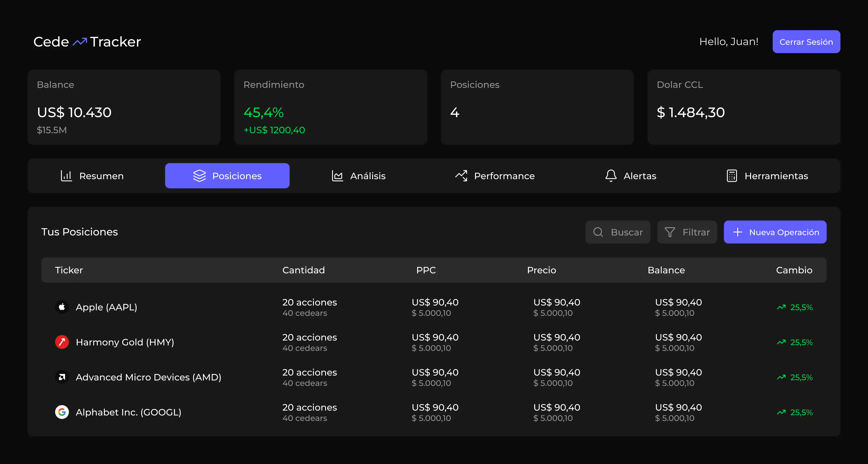
Task: Click the Google logo icon
Action: tap(62, 412)
